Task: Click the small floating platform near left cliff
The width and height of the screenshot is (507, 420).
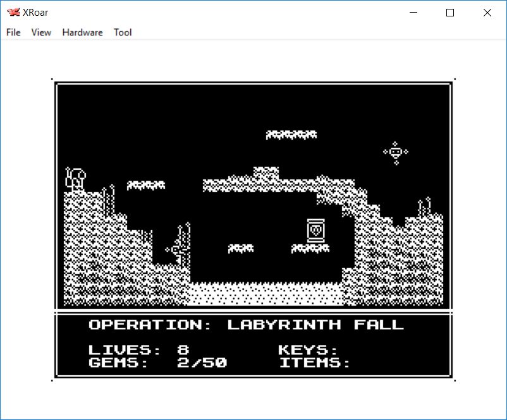Action: (146, 185)
